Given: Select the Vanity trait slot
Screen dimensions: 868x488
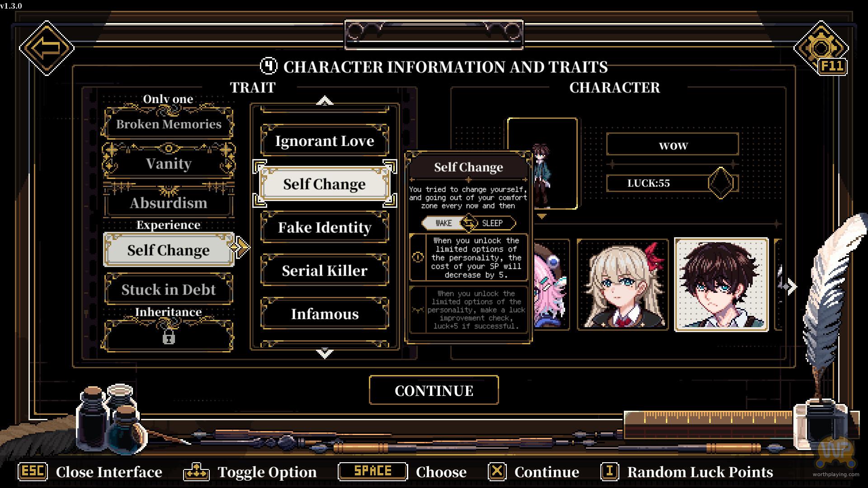Looking at the screenshot, I should (168, 164).
